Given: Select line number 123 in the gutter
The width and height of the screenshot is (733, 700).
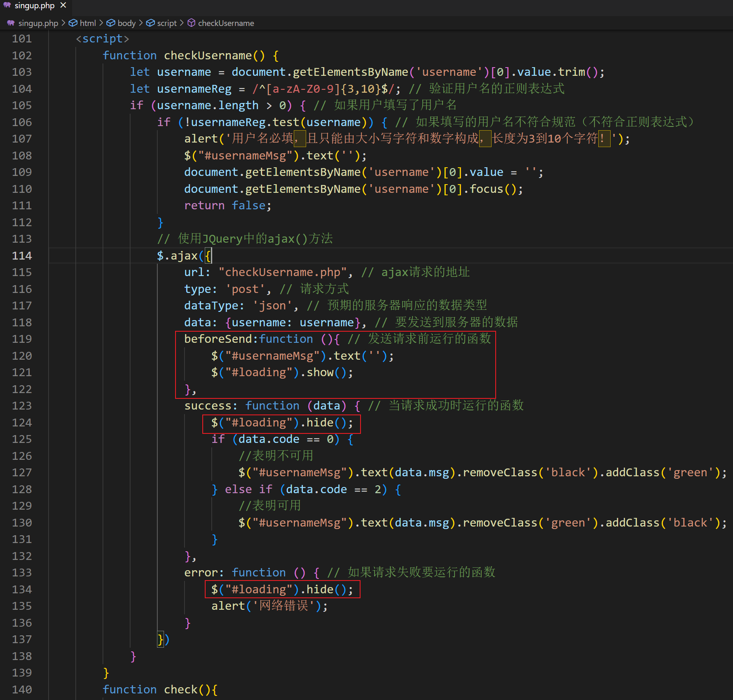Looking at the screenshot, I should [x=22, y=406].
